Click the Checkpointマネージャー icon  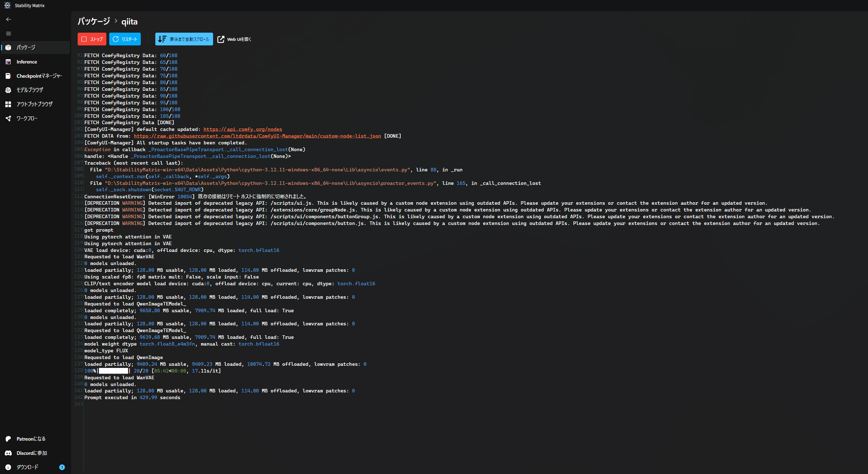(x=8, y=76)
